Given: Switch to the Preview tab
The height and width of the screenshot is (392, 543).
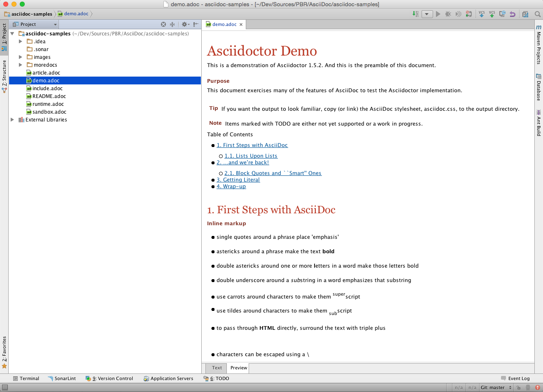Looking at the screenshot, I should click(x=239, y=368).
